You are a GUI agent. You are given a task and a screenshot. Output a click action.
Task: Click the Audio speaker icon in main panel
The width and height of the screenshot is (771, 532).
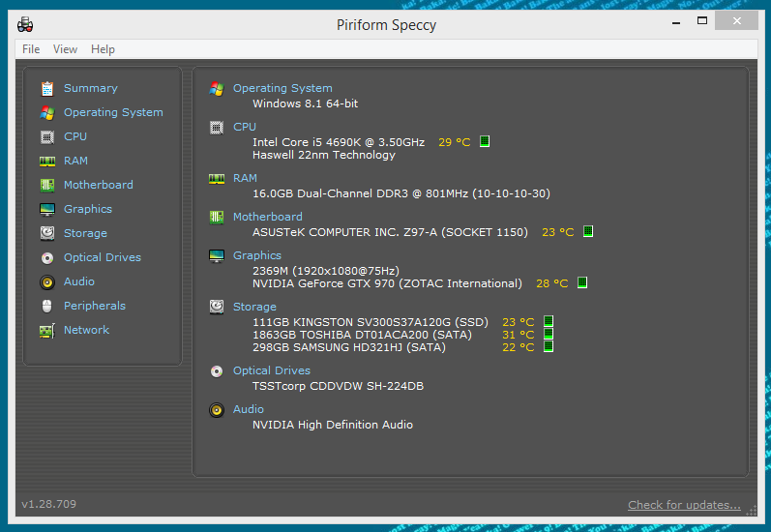pos(217,409)
